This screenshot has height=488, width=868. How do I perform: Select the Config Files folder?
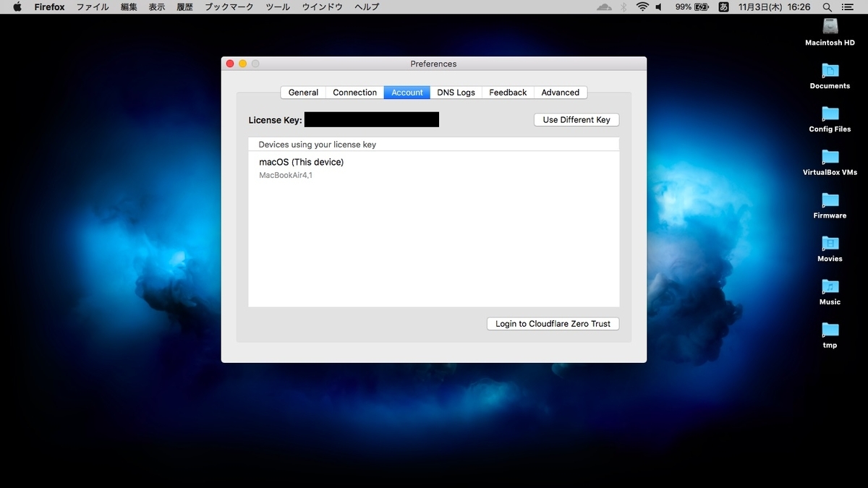coord(830,114)
